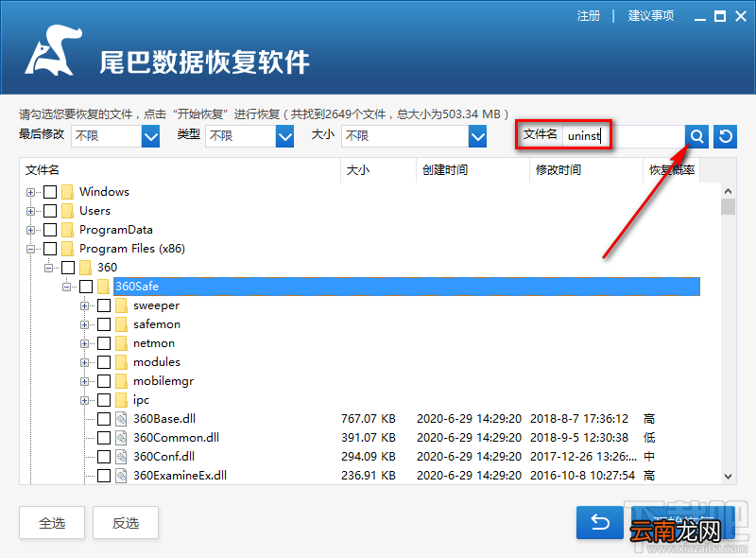The width and height of the screenshot is (756, 558).
Task: Click the ProgramData folder icon
Action: [67, 230]
